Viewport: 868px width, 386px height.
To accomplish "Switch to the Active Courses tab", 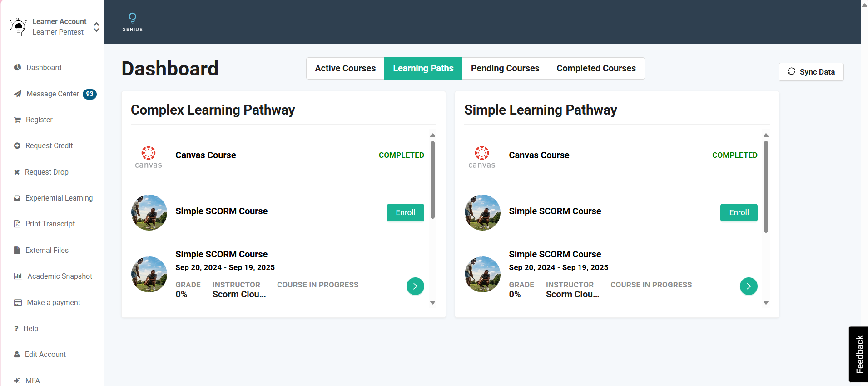I will pos(345,68).
